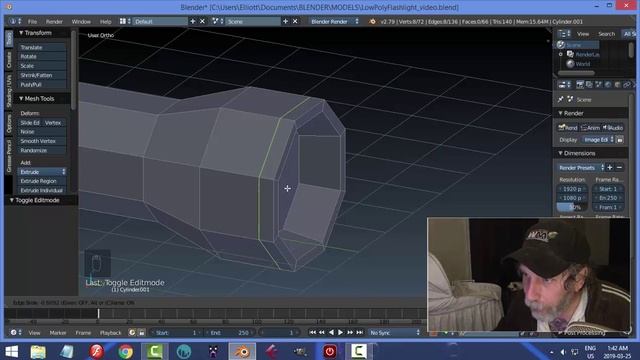Open the Window menu
This screenshot has width=640, height=360.
point(81,21)
